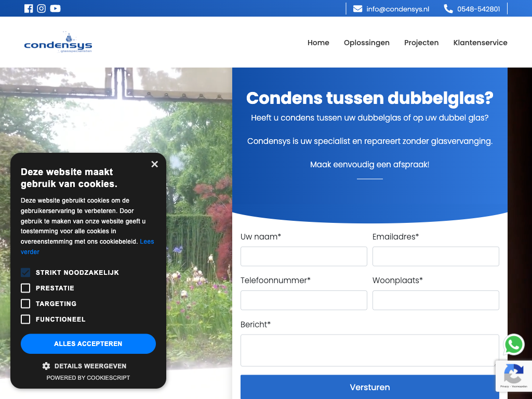Click the phone handset icon
The height and width of the screenshot is (399, 532).
coord(448,9)
